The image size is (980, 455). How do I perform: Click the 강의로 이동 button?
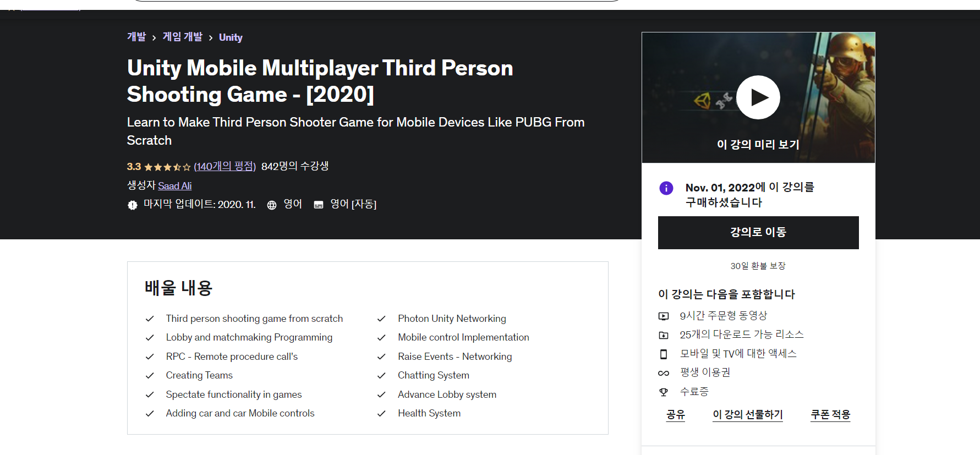pos(758,233)
